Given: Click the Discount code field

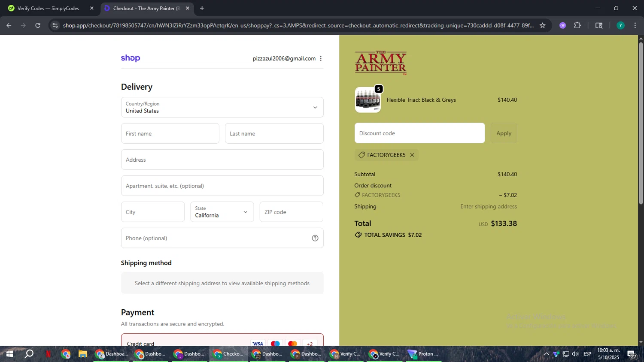Looking at the screenshot, I should tap(419, 133).
